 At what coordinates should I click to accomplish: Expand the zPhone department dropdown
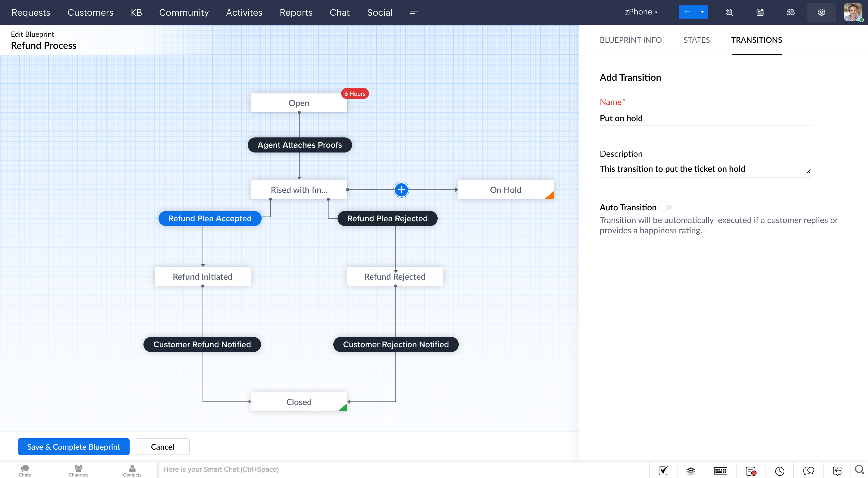pos(641,12)
